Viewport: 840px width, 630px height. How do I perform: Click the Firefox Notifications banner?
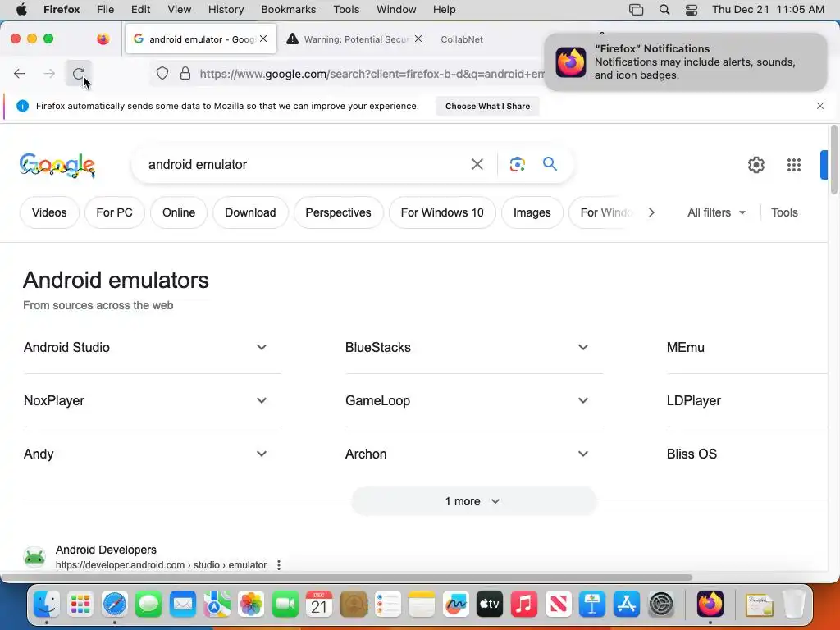tap(686, 62)
